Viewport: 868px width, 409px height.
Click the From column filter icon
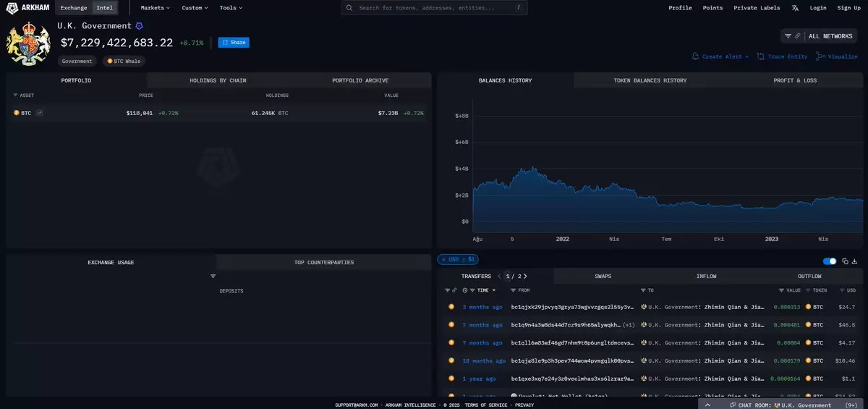(513, 290)
